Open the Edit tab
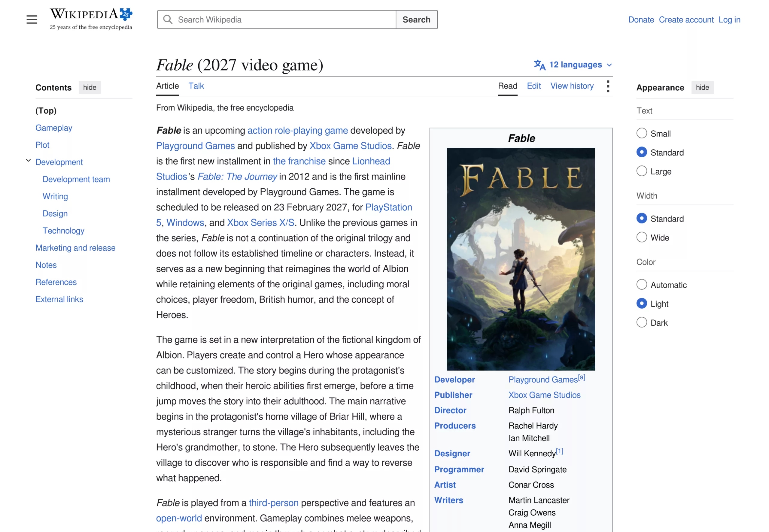The width and height of the screenshot is (769, 532). [533, 86]
